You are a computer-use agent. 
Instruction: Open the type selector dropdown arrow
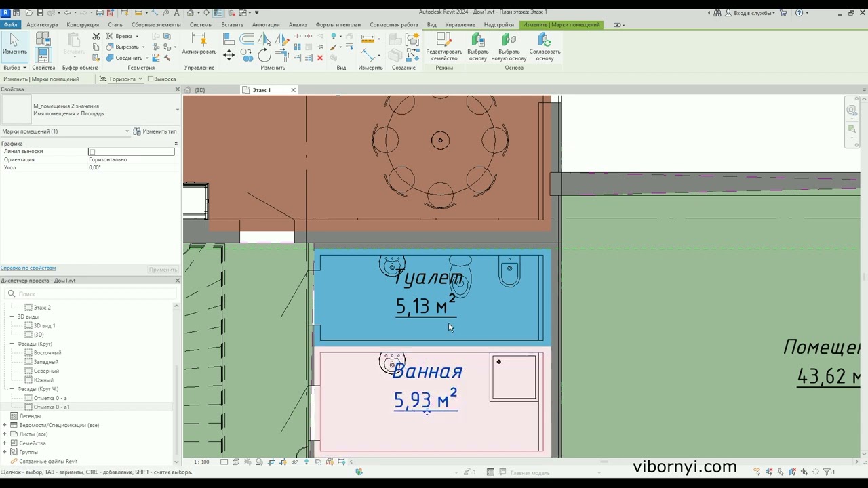177,110
